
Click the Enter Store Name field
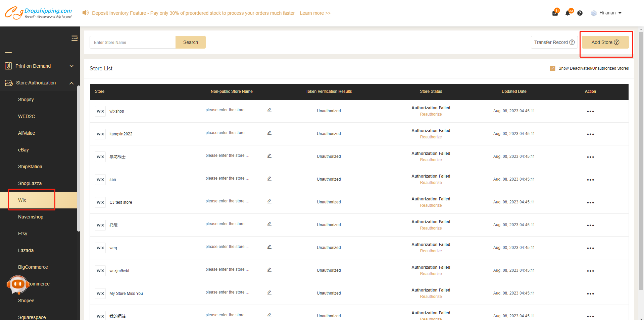[x=133, y=42]
